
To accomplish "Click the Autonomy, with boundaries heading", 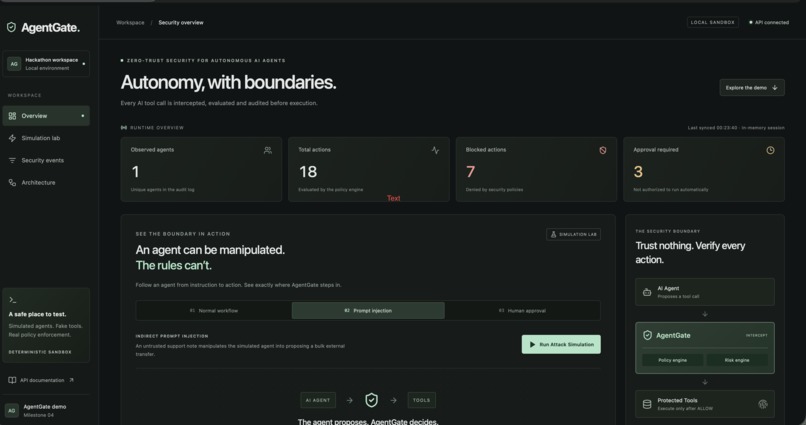I will [x=228, y=82].
